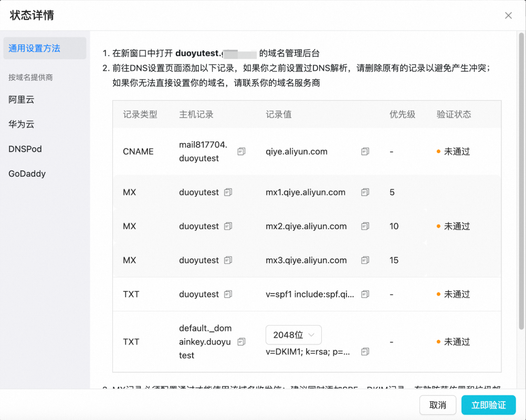Select the 通用设置方法 tab

pos(45,48)
